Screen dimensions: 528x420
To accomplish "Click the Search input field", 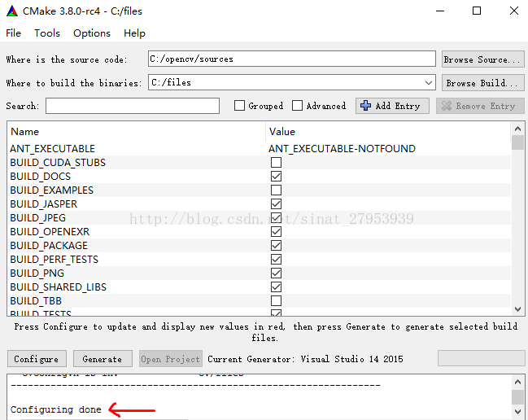I will (x=133, y=106).
